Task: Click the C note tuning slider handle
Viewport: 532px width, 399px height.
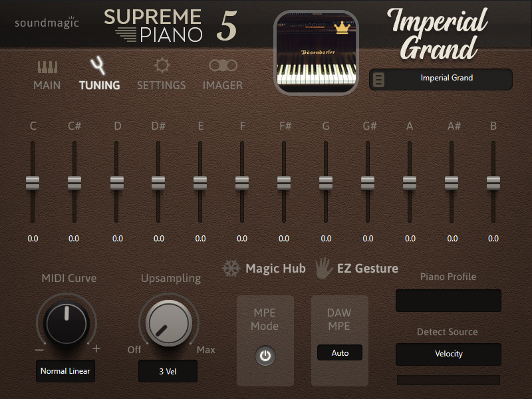Action: [x=33, y=184]
